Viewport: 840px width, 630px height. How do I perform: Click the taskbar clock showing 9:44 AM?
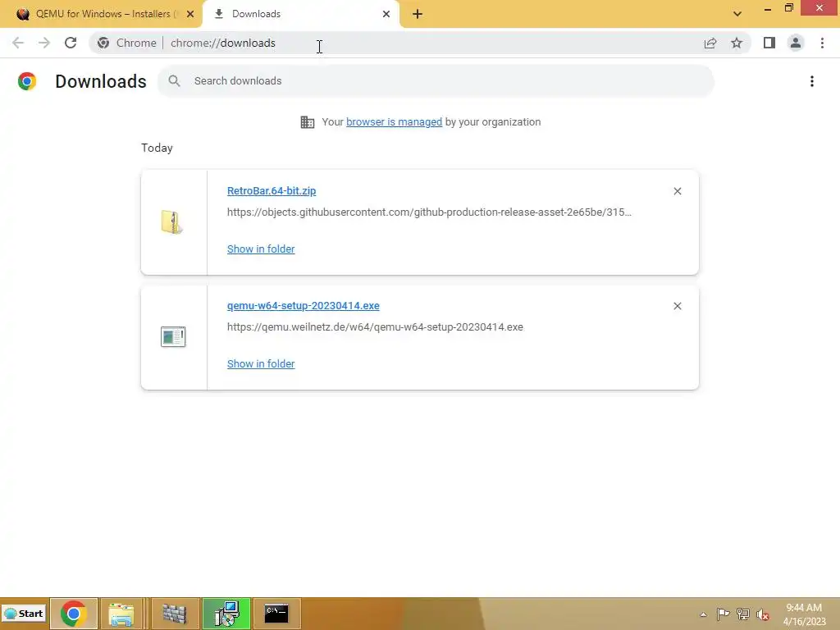(x=804, y=614)
